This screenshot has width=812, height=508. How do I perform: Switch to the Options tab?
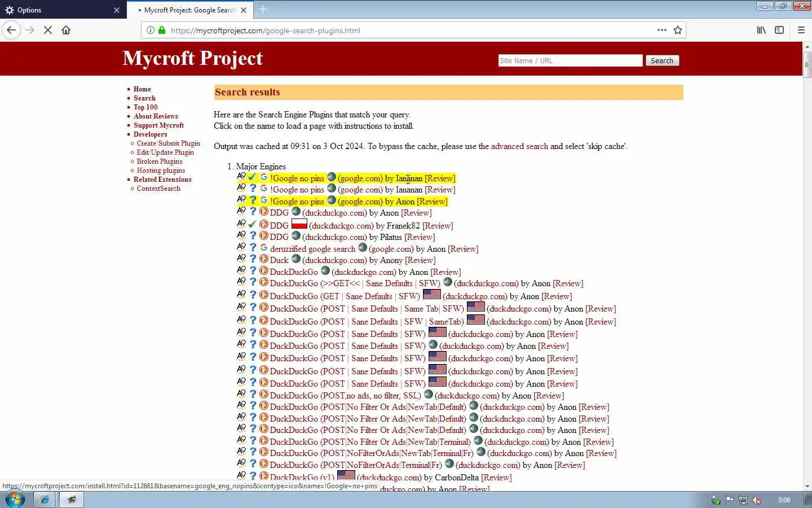(x=62, y=10)
